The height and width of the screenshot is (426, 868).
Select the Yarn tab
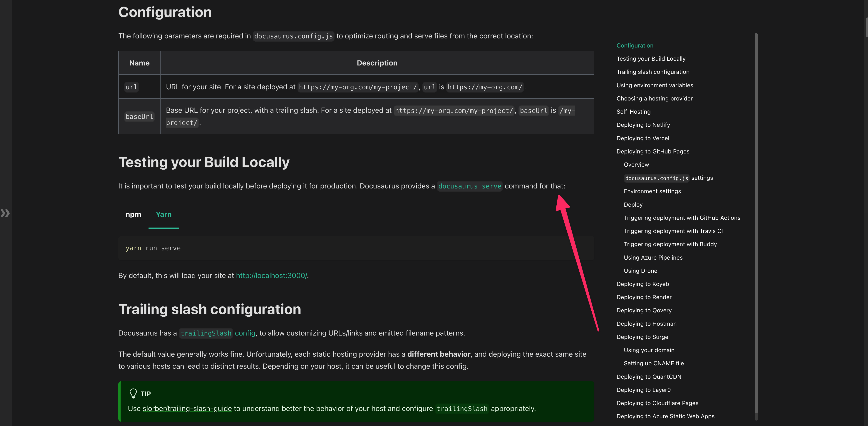click(164, 215)
